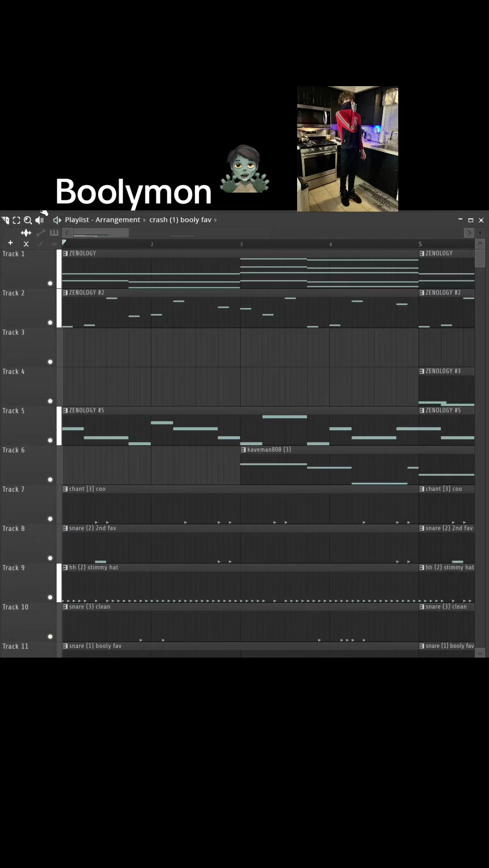Click the speaker icon left of Playlist title
Screen dimensions: 489x868
57,220
